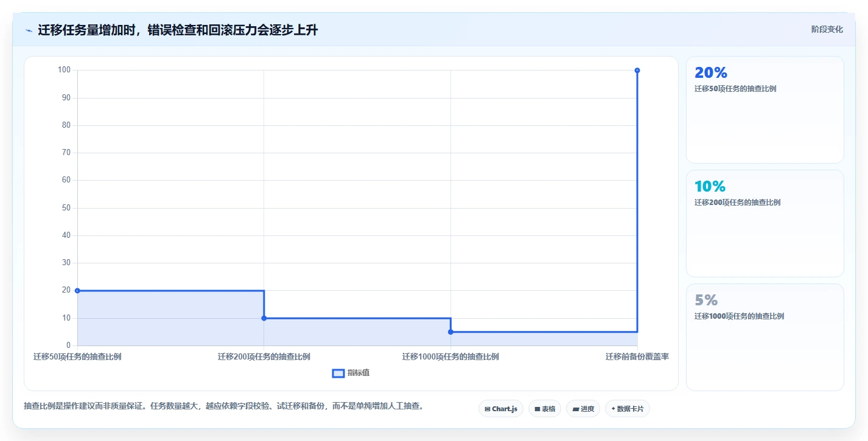The width and height of the screenshot is (868, 441).
Task: Click the y-axis value 50
Action: coord(66,208)
